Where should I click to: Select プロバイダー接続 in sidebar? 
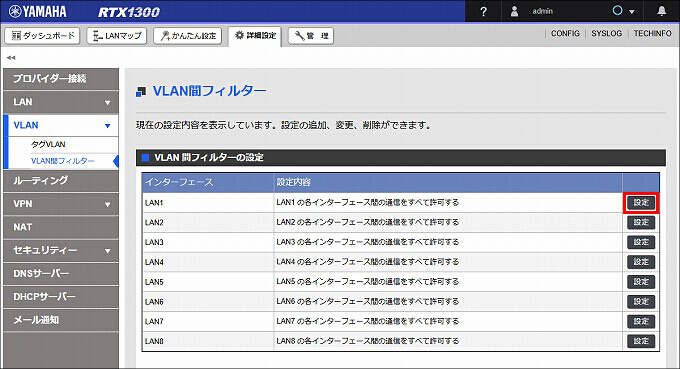click(61, 79)
